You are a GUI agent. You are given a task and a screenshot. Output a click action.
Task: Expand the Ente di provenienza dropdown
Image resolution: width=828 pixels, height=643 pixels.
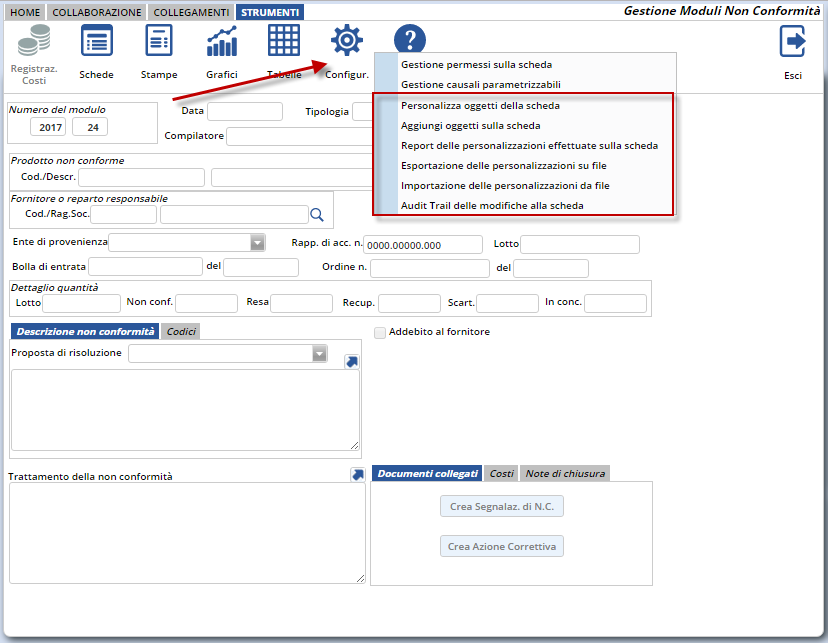[x=257, y=242]
